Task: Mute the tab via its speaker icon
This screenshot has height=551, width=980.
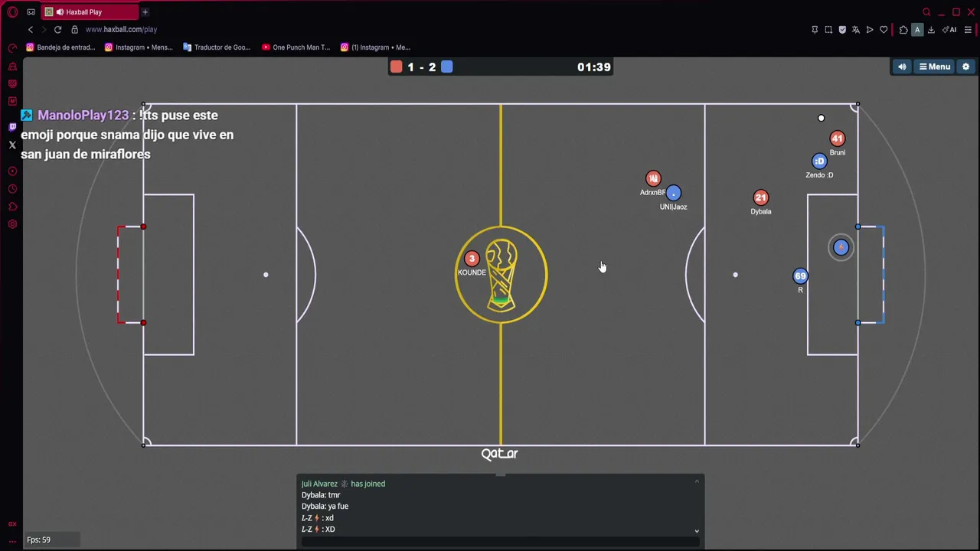Action: pos(60,12)
